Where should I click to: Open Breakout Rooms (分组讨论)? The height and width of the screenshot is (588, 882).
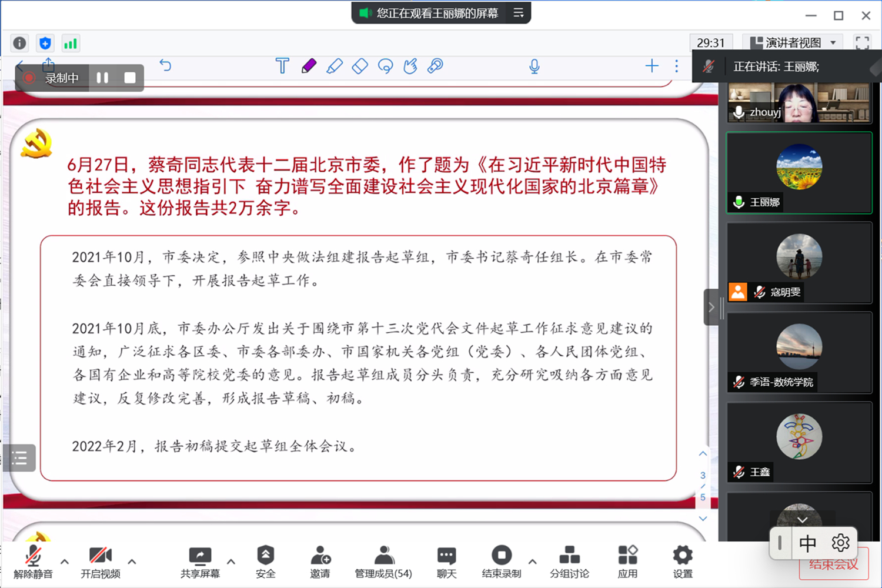point(569,562)
